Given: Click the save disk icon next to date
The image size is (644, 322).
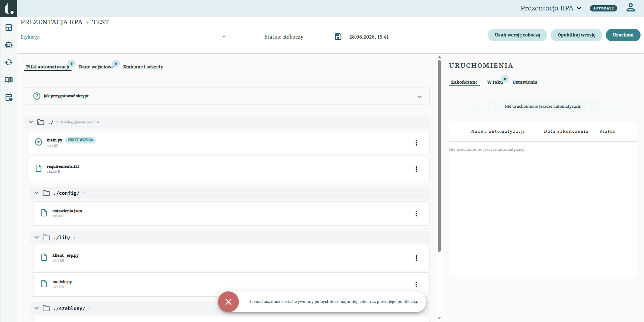Looking at the screenshot, I should [338, 37].
